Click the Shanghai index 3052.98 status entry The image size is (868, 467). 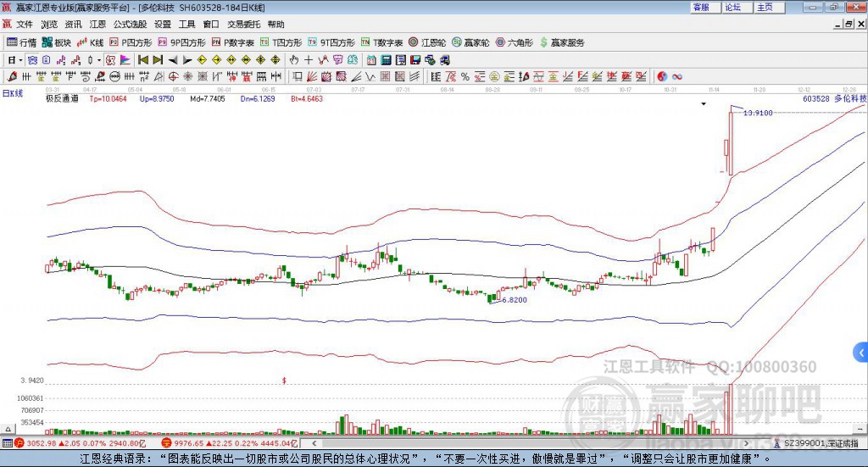(81, 443)
